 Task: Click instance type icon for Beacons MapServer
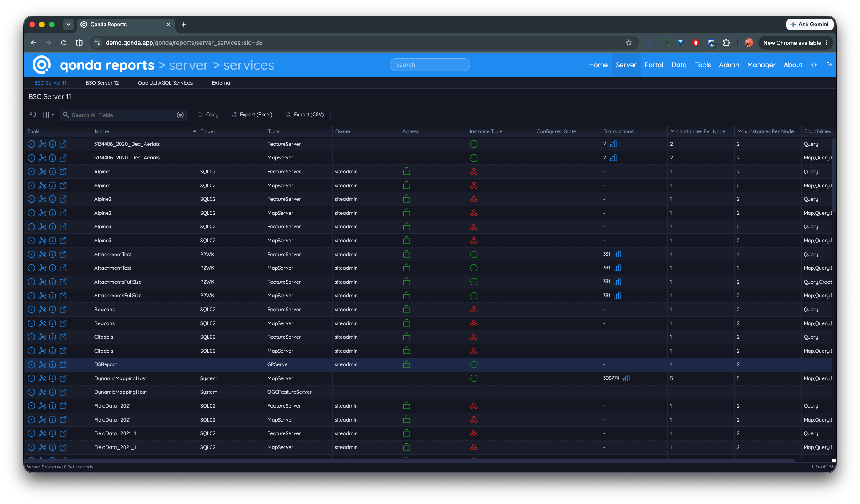[474, 323]
